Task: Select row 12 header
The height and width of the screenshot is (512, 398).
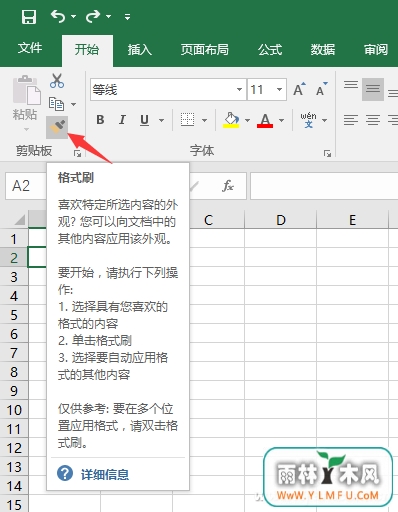Action: [x=14, y=447]
